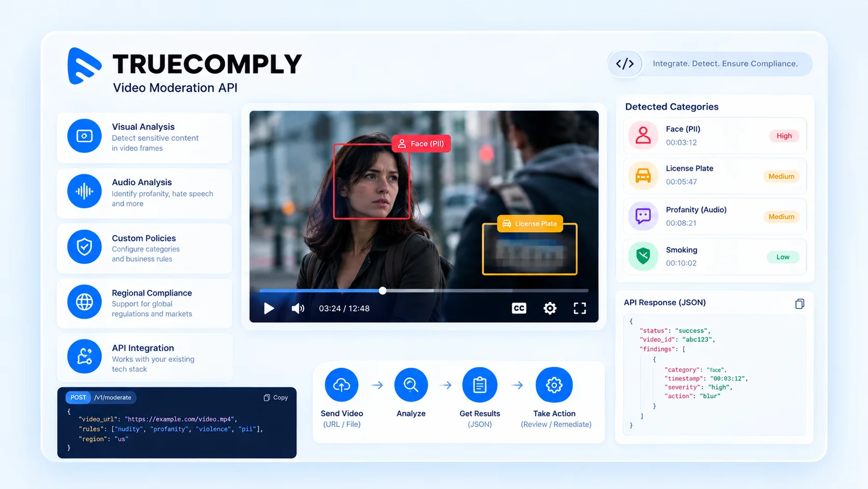Click the Take Action label
This screenshot has height=489, width=868.
point(554,414)
